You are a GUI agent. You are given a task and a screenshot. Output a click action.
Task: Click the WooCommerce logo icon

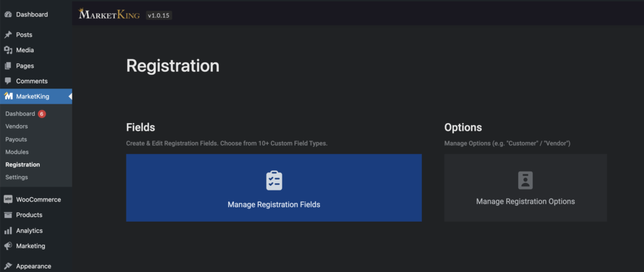[8, 199]
